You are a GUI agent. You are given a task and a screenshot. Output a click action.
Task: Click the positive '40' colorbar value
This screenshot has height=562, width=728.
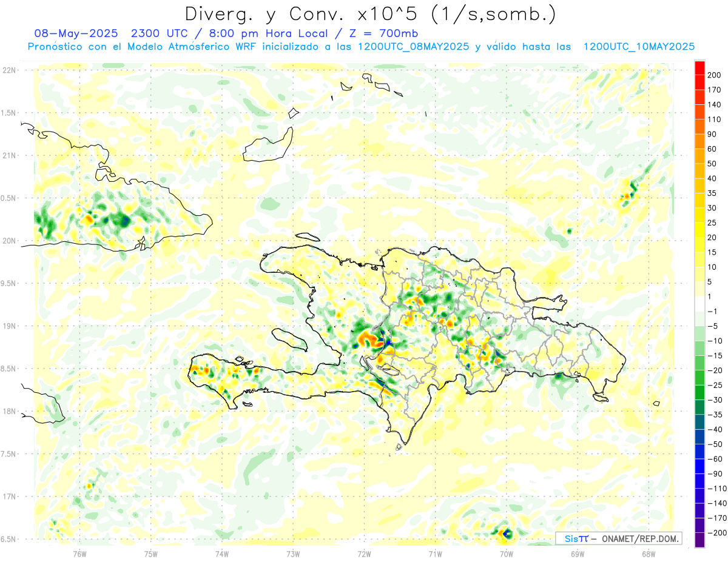click(712, 178)
